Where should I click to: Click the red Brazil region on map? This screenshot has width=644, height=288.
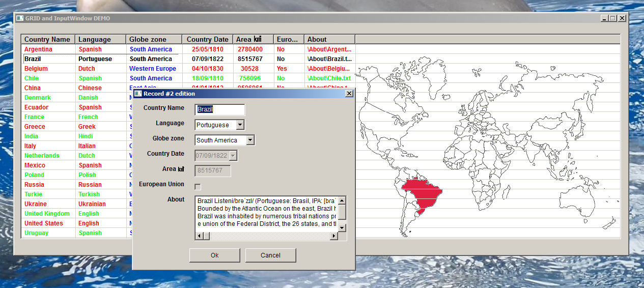coord(423,192)
